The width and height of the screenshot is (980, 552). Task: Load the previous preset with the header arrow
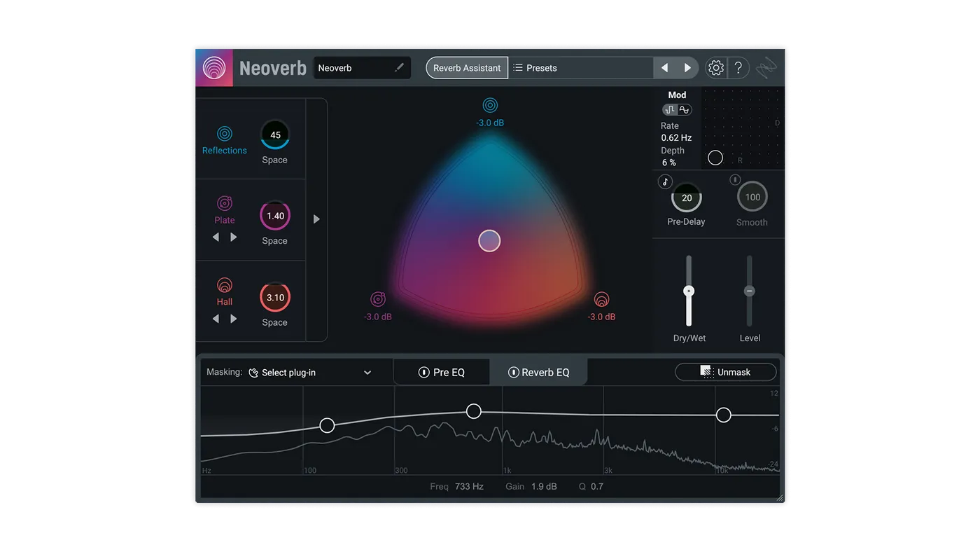click(665, 68)
